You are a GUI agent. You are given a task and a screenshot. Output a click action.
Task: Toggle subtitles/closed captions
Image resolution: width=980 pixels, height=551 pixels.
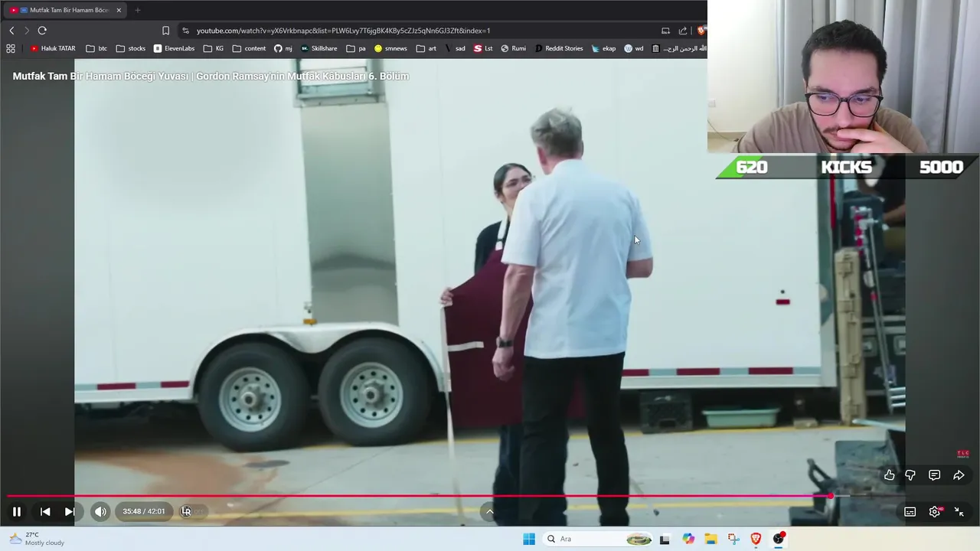(x=910, y=512)
